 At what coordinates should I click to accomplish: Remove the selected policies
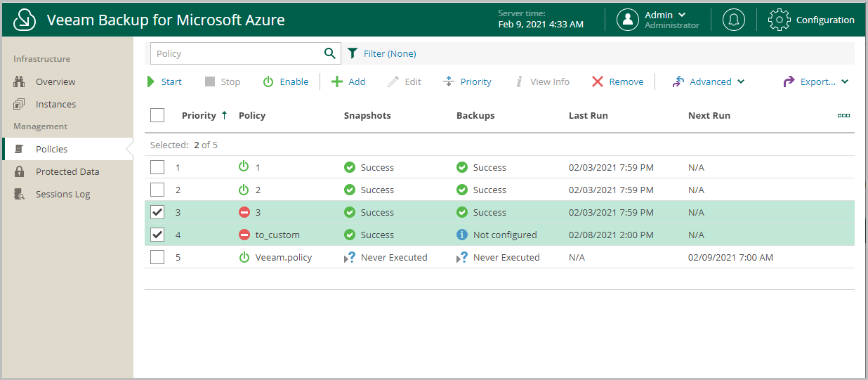(618, 81)
